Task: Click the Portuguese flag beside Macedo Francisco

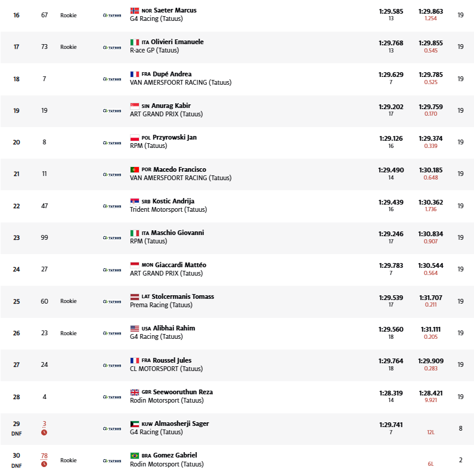Action: 134,170
